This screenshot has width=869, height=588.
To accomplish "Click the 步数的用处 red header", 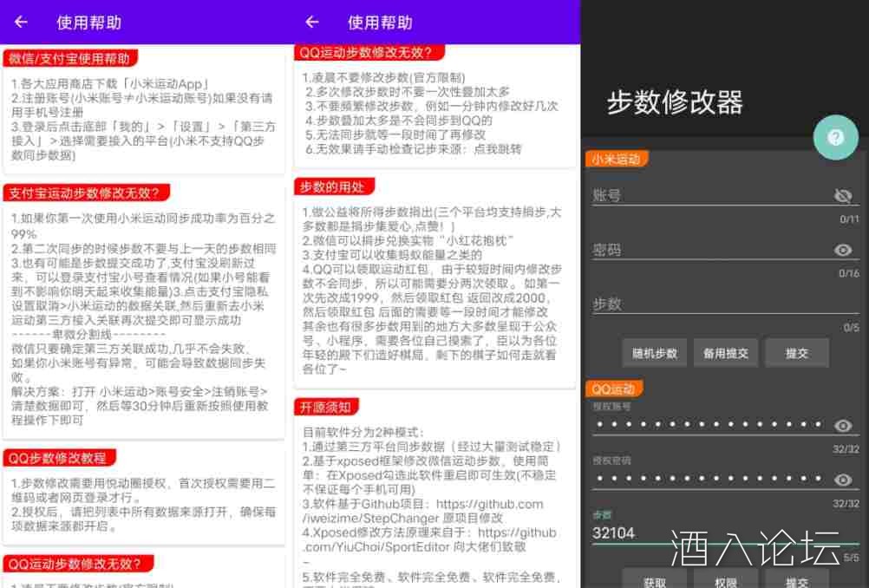I will coord(334,186).
